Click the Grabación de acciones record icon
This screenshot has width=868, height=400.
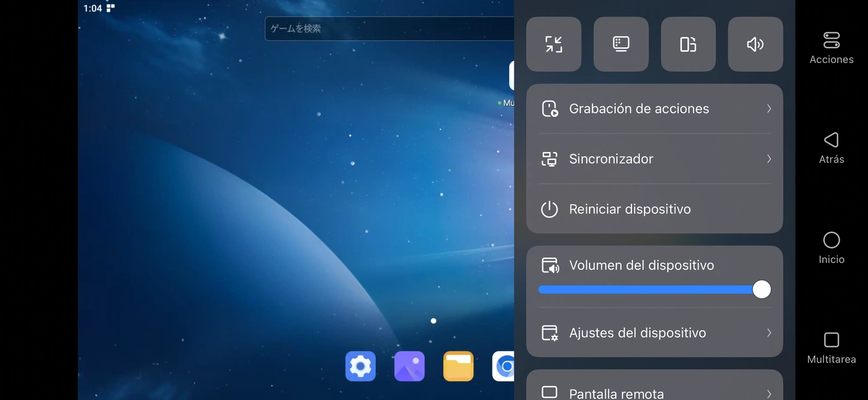550,109
